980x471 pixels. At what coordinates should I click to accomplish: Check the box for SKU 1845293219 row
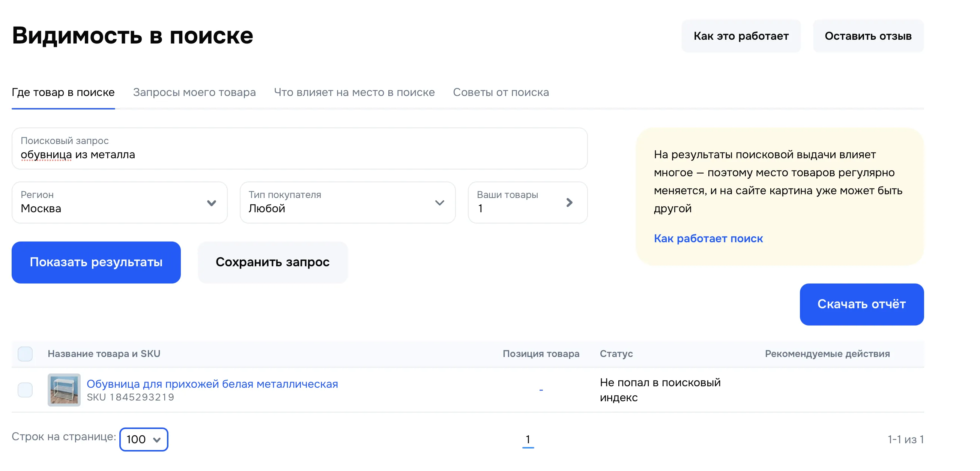point(25,390)
